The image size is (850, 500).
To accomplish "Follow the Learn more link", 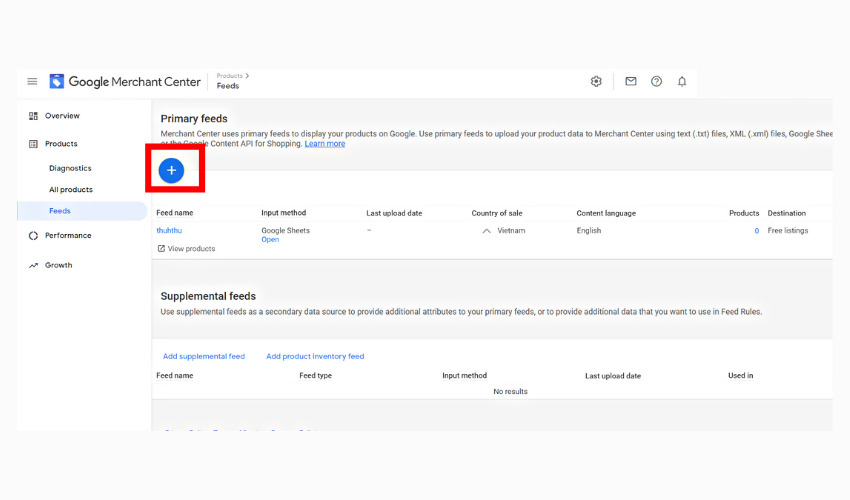I will tap(325, 144).
